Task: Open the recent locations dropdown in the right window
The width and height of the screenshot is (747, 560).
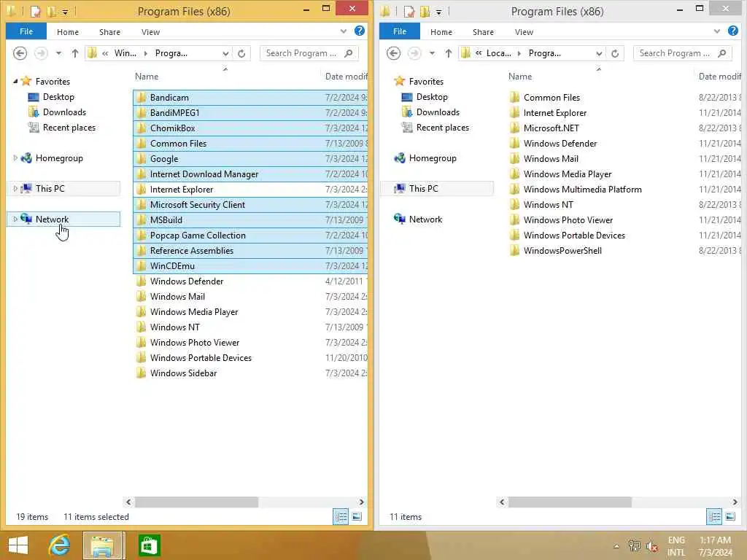Action: point(432,53)
